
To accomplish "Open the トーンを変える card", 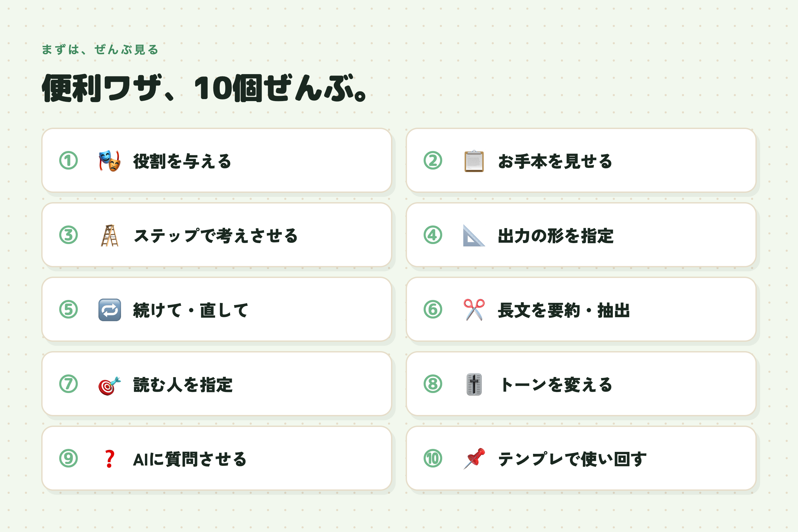I will pos(581,383).
